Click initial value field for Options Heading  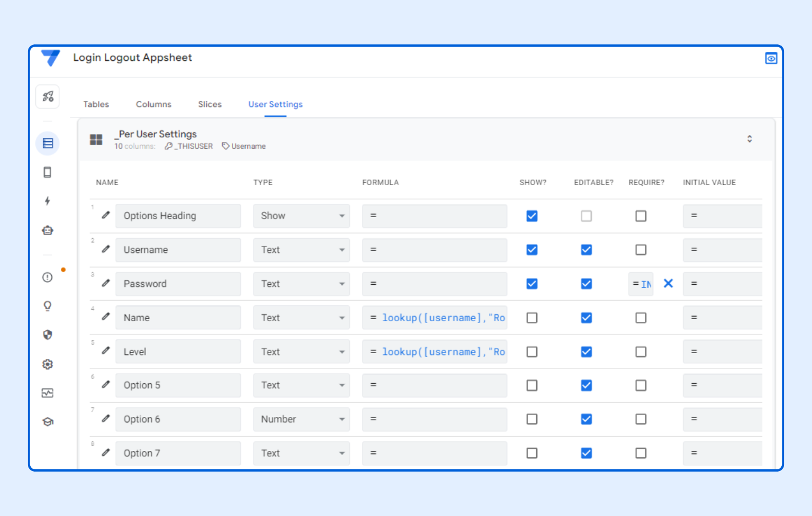tap(723, 216)
